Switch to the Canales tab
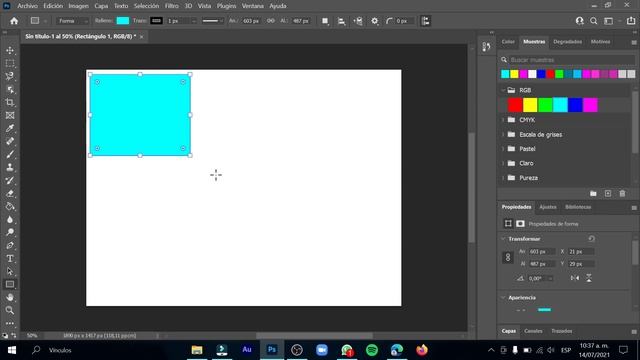 pyautogui.click(x=533, y=331)
